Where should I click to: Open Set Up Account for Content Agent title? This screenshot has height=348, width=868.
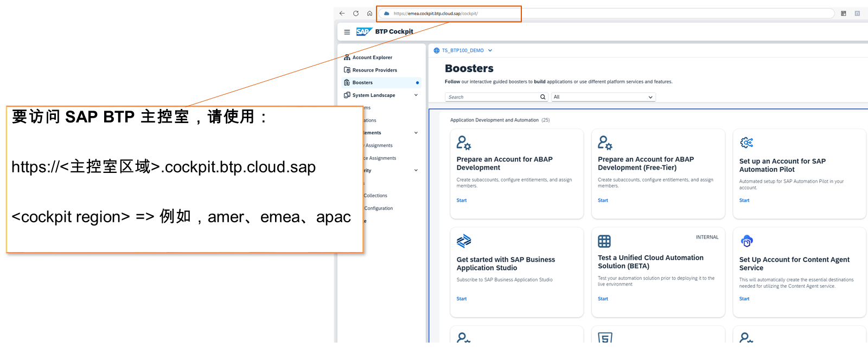tap(794, 264)
